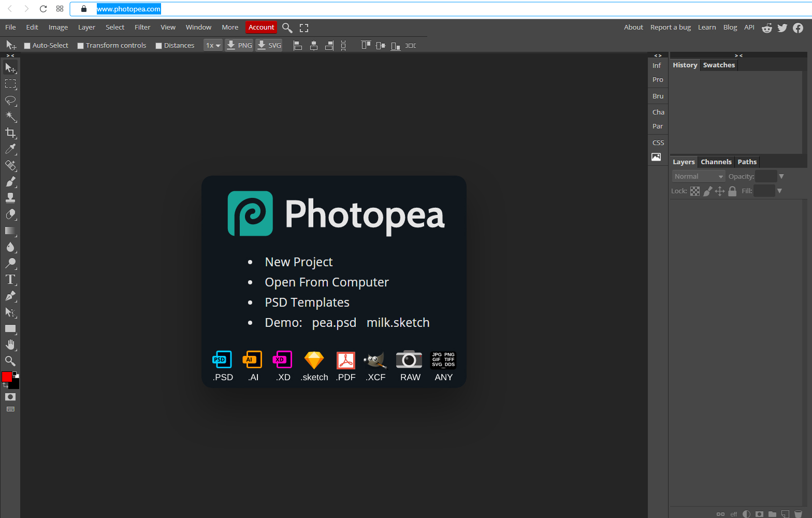Click the search magnifier in menu bar
The image size is (812, 518).
click(287, 27)
